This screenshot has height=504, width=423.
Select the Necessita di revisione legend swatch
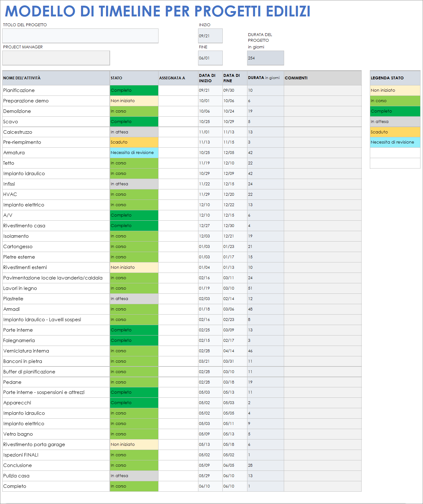(x=395, y=142)
